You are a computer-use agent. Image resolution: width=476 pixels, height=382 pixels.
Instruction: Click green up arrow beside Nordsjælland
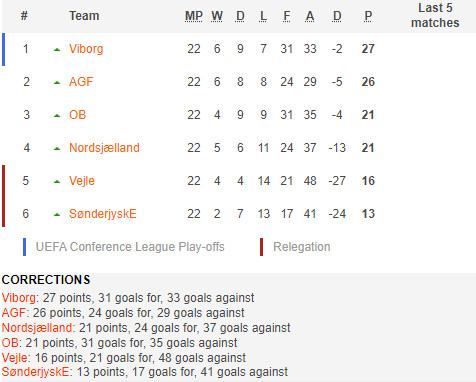pos(57,149)
